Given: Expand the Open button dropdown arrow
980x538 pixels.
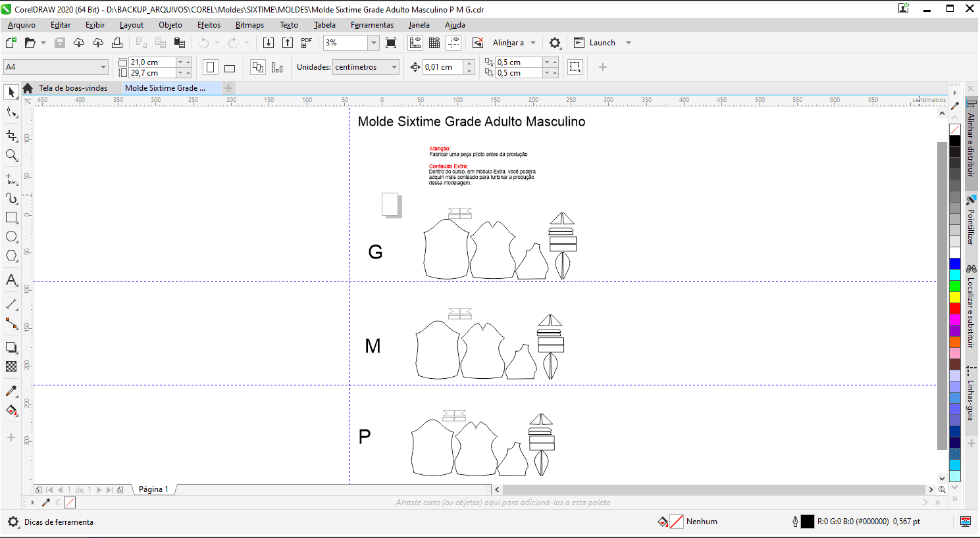Looking at the screenshot, I should 43,43.
